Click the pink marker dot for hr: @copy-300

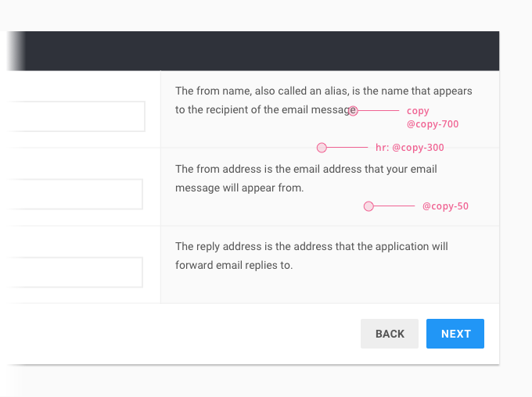point(322,148)
